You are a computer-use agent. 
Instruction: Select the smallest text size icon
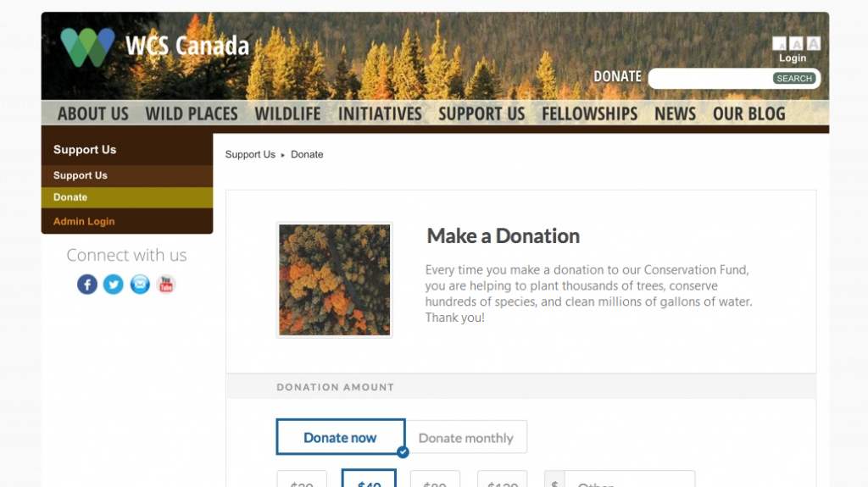(780, 44)
